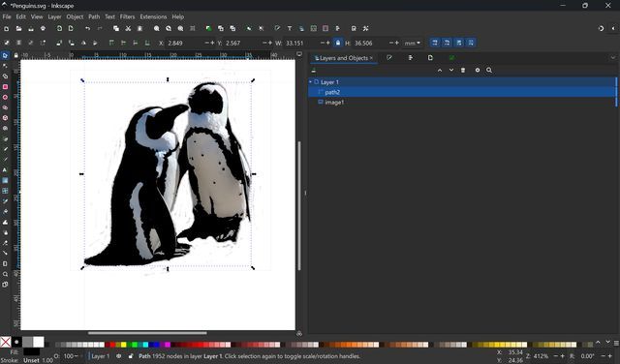
Task: Expand the dock panel chevron menu
Action: (x=613, y=58)
